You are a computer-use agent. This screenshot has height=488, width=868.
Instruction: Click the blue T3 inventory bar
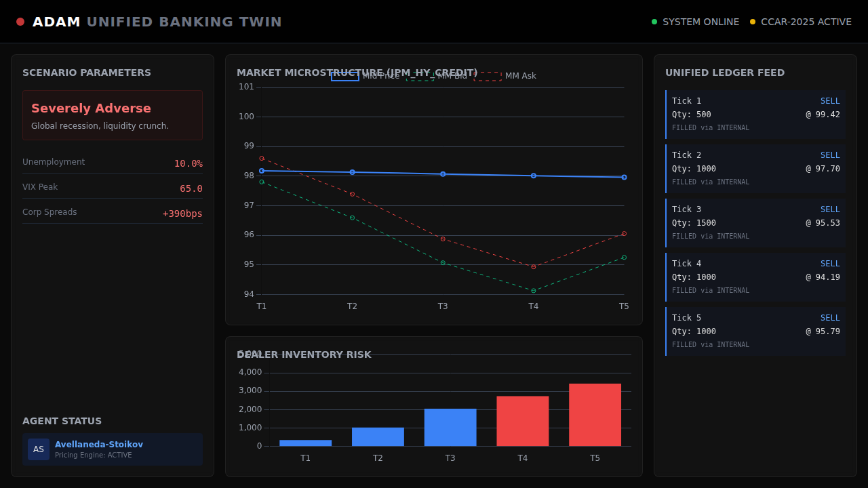[x=450, y=427]
